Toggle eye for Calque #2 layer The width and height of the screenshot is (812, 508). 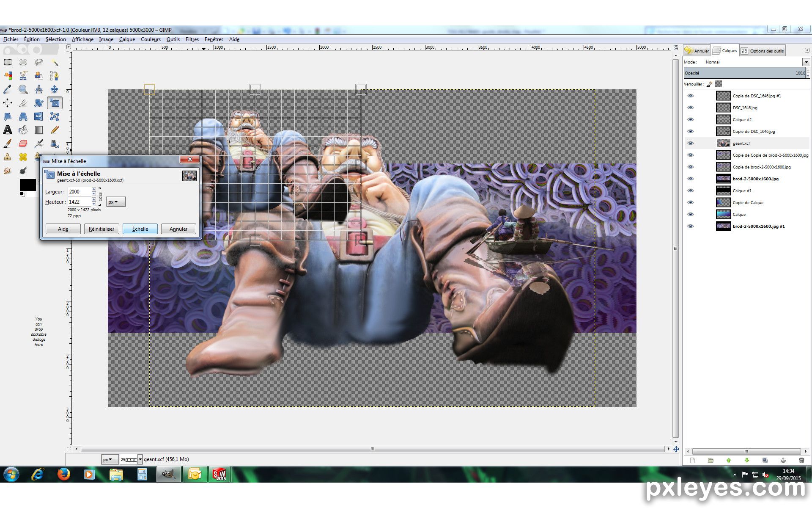pyautogui.click(x=691, y=119)
